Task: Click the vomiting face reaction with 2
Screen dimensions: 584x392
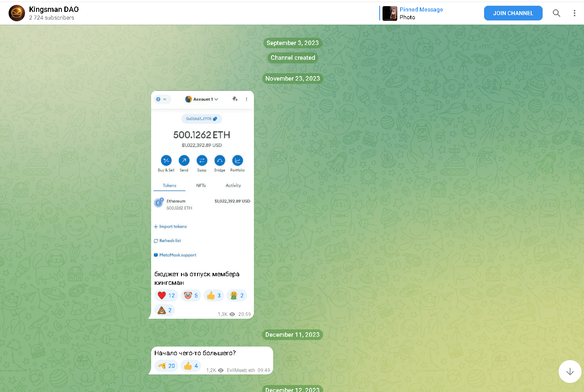Action: [237, 295]
